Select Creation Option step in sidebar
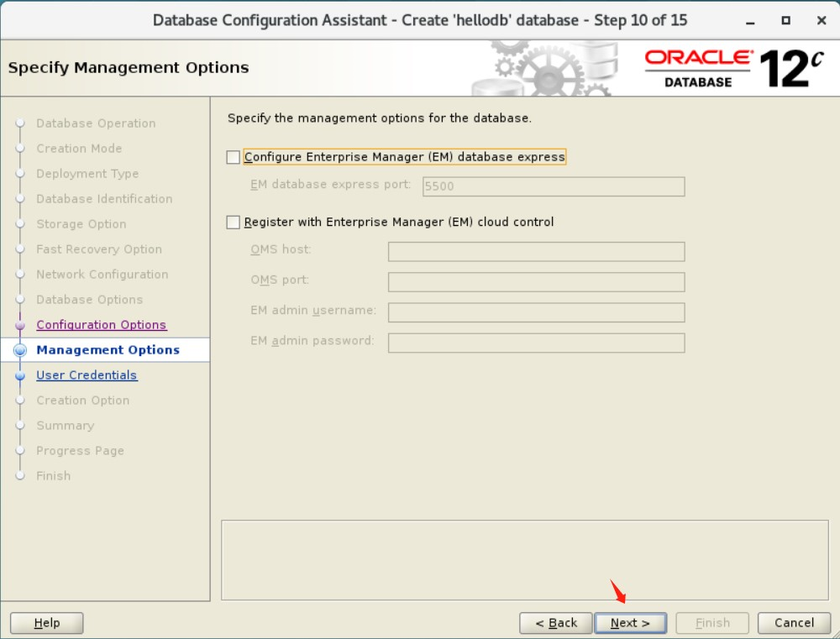Image resolution: width=840 pixels, height=639 pixels. coord(83,401)
